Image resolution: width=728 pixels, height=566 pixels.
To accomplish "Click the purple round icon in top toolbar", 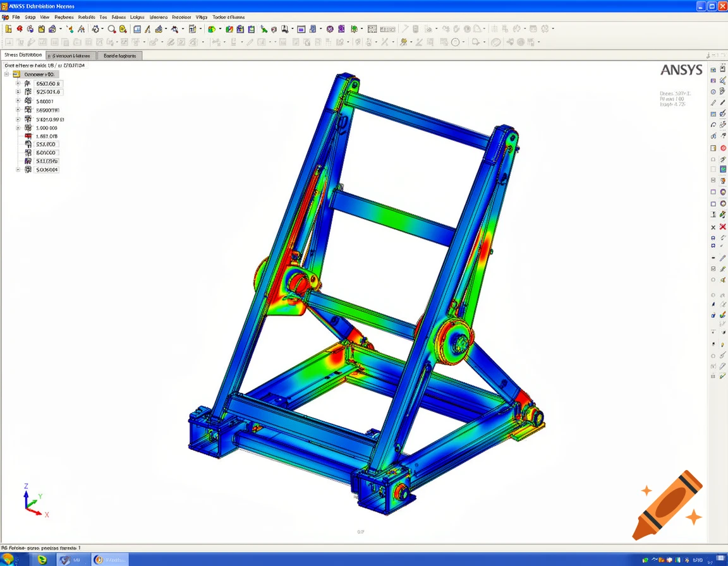I will point(330,29).
